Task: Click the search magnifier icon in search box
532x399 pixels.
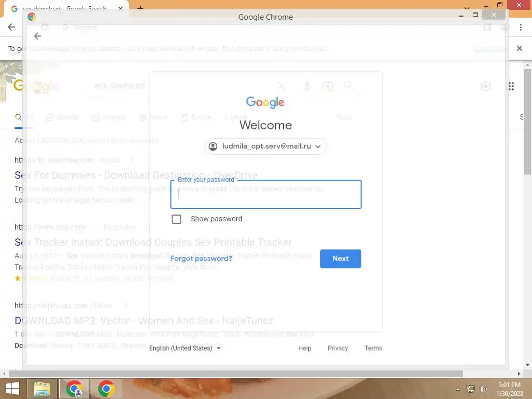Action: (348, 86)
